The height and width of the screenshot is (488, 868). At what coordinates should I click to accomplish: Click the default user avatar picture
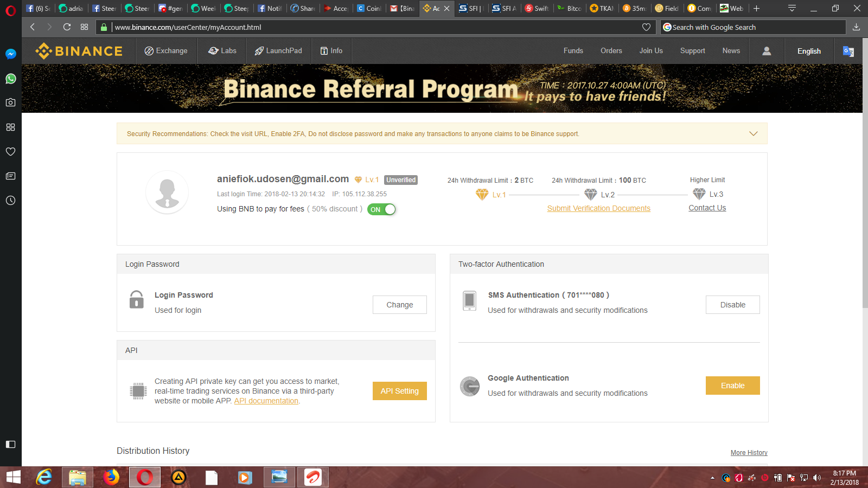[167, 192]
